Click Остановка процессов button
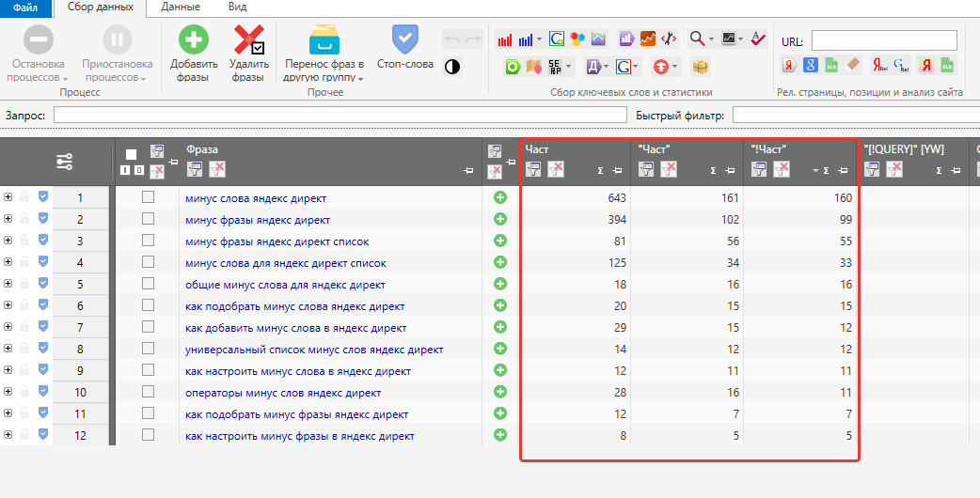 pos(39,54)
